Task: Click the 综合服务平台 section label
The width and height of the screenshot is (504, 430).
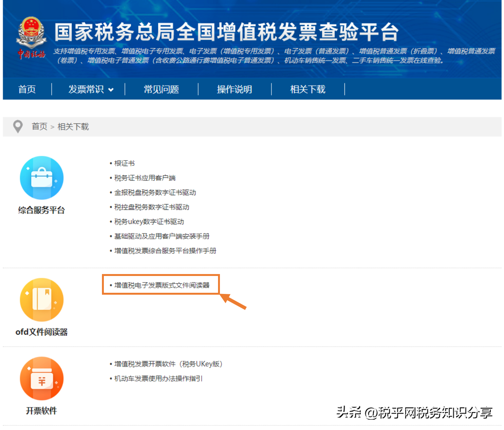Action: (42, 210)
